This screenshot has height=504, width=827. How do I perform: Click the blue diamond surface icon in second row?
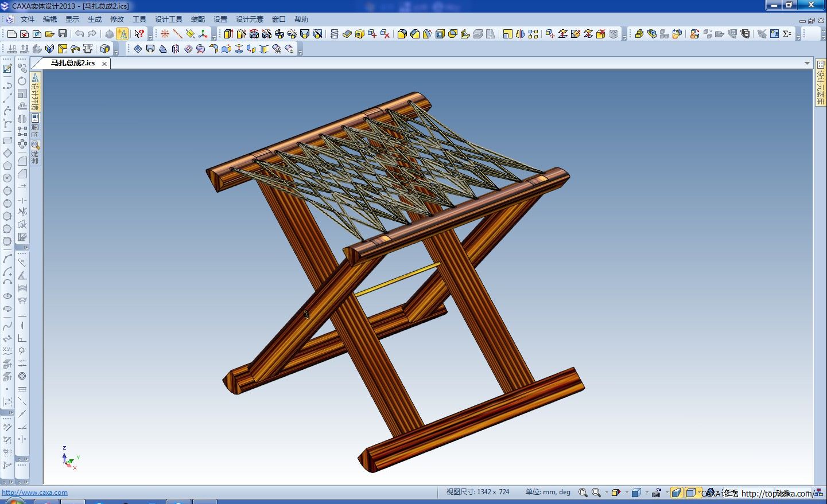tap(138, 49)
